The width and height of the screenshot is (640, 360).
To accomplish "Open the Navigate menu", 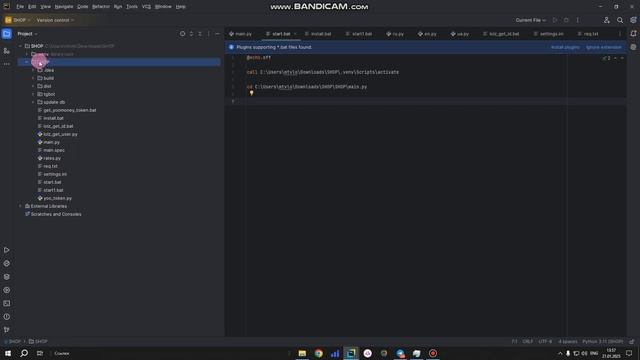I will pyautogui.click(x=64, y=7).
